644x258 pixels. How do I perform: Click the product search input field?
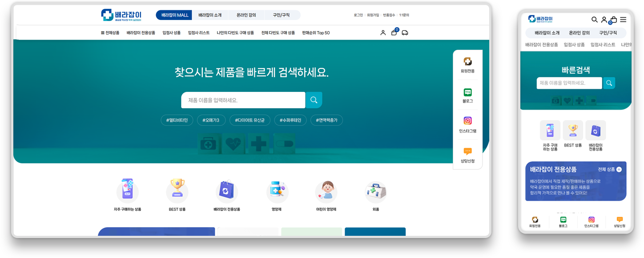(242, 100)
